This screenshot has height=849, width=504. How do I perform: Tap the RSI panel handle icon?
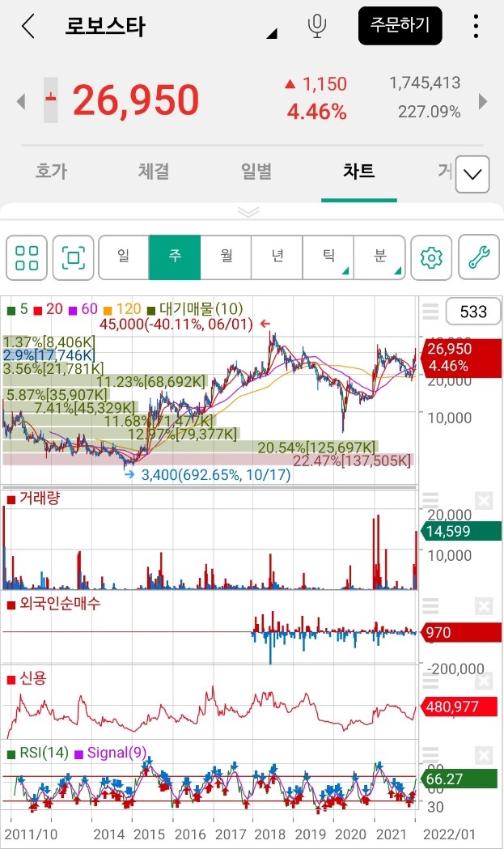(430, 755)
